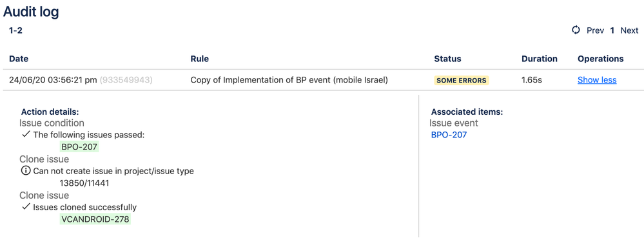Open the green BPO-207 issue tag
This screenshot has height=238, width=644.
[x=80, y=147]
